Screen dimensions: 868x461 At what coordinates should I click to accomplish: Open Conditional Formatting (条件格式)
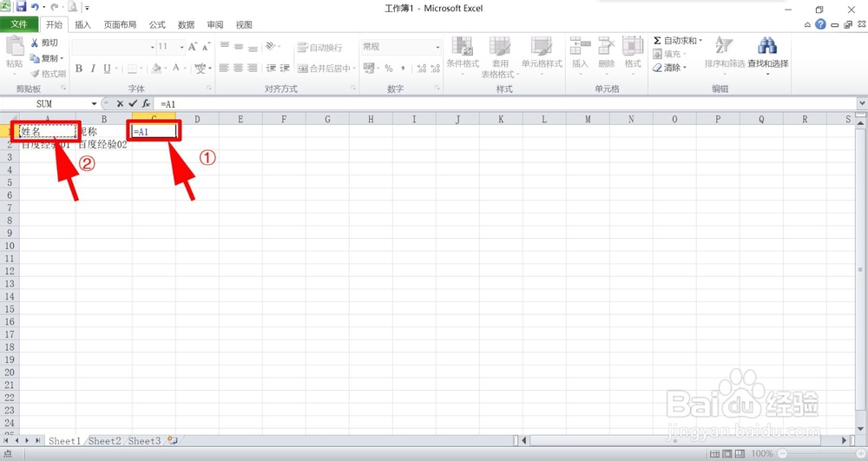pyautogui.click(x=463, y=57)
